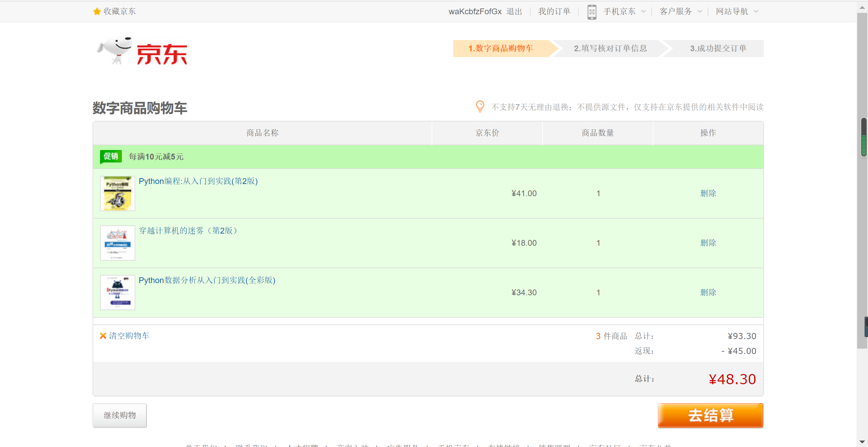This screenshot has width=868, height=447.
Task: Select step 1 数字商品购物车 tab
Action: point(500,49)
